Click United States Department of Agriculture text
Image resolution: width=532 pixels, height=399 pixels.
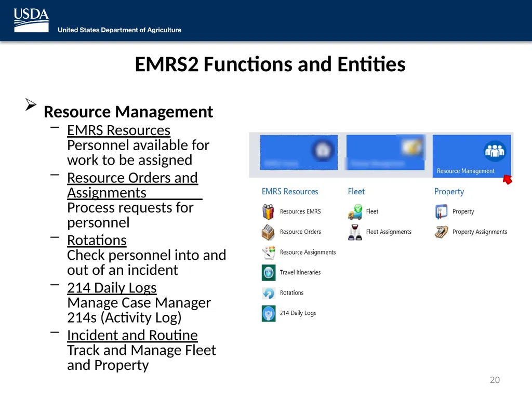[119, 30]
